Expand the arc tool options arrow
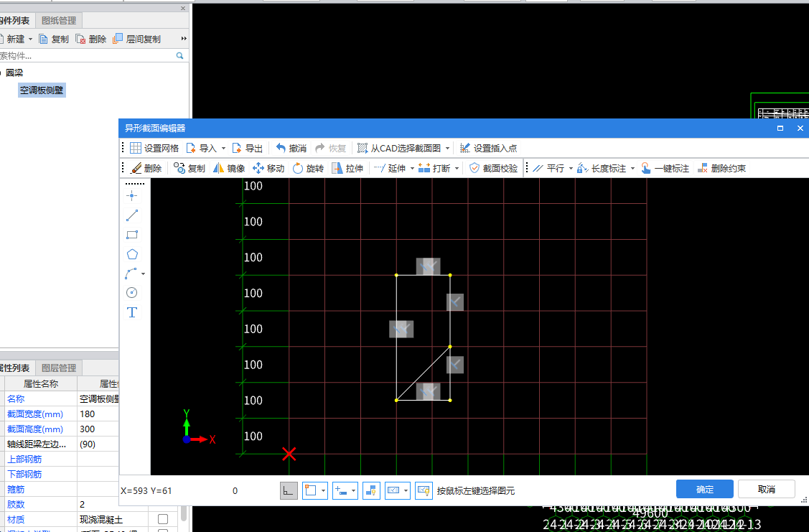This screenshot has width=809, height=532. 143,274
